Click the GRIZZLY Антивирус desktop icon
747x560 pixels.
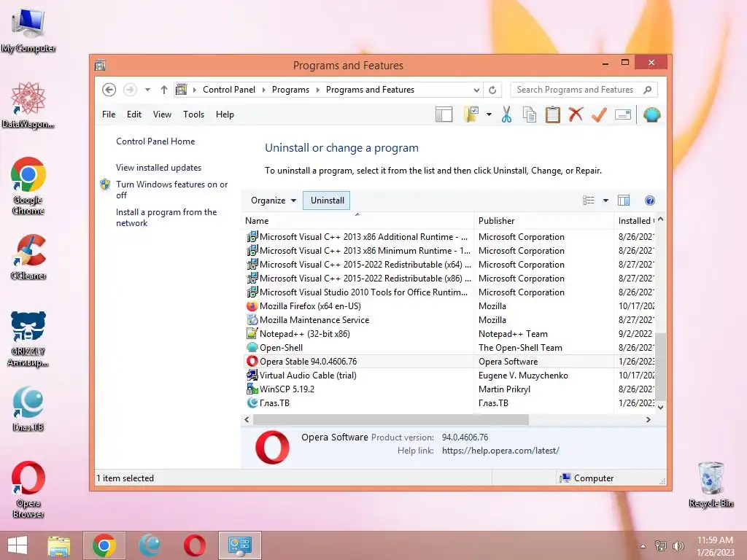click(28, 339)
